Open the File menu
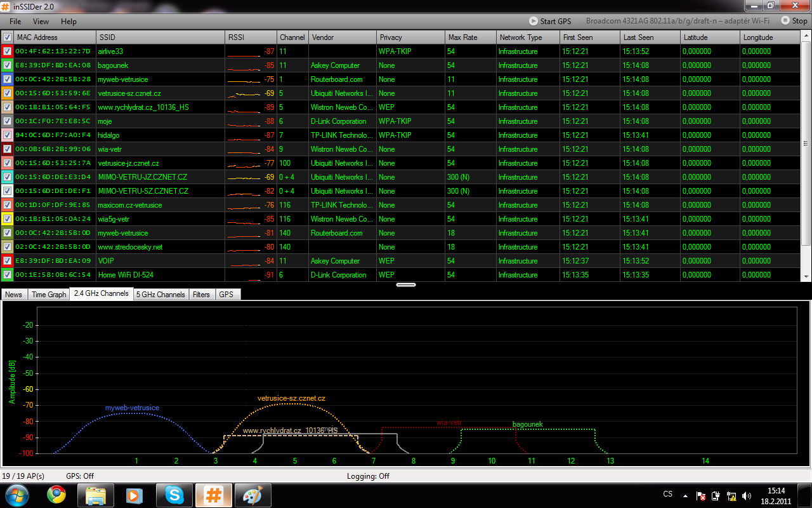Screen dimensions: 812x508 [15, 22]
